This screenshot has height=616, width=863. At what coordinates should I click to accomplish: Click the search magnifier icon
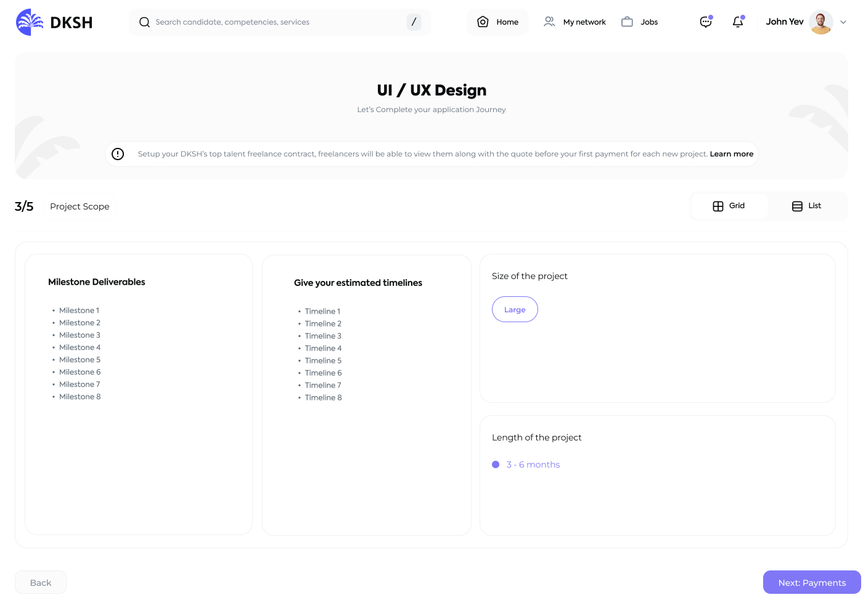coord(145,22)
